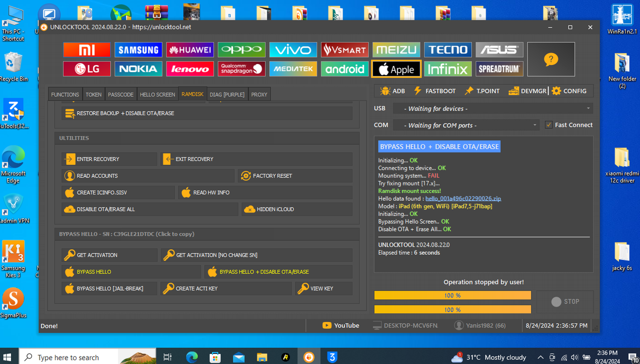Open DEVMGR device manager

point(527,91)
